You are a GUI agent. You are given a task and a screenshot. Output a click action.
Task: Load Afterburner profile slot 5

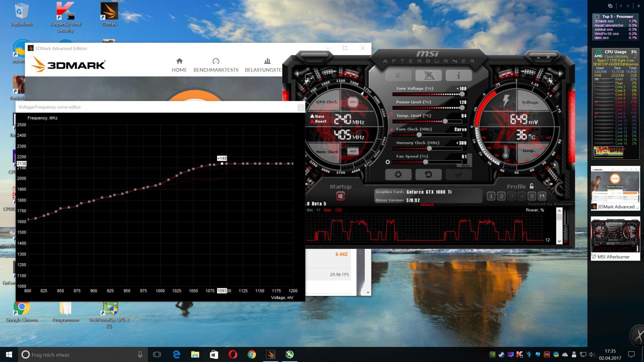pos(532,196)
